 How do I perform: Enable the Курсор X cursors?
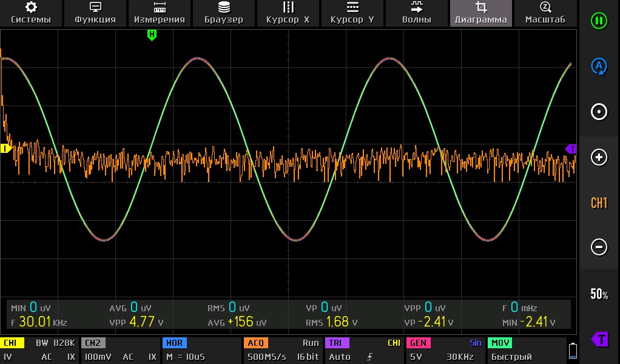click(x=288, y=13)
